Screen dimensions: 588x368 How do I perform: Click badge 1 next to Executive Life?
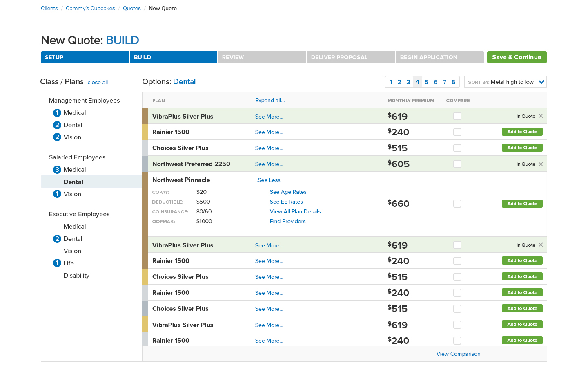[57, 263]
